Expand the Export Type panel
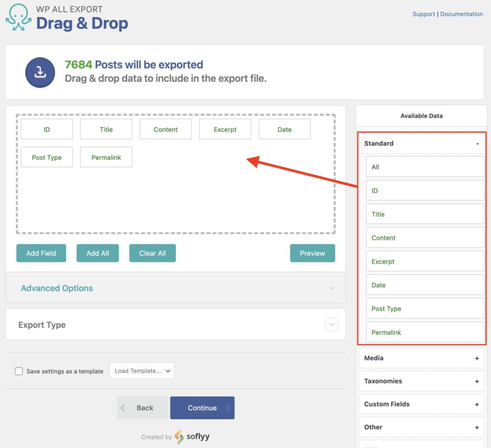 click(331, 324)
